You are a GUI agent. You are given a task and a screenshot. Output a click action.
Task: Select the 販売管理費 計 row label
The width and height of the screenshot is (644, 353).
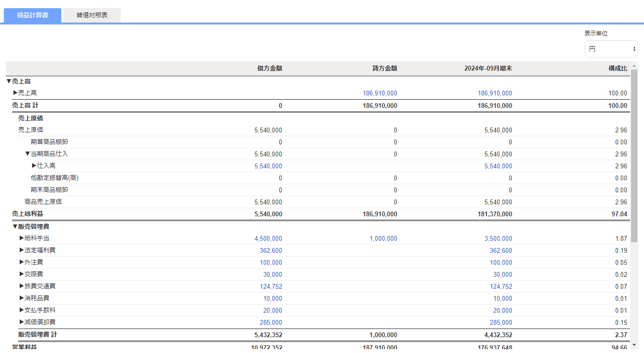tap(37, 334)
